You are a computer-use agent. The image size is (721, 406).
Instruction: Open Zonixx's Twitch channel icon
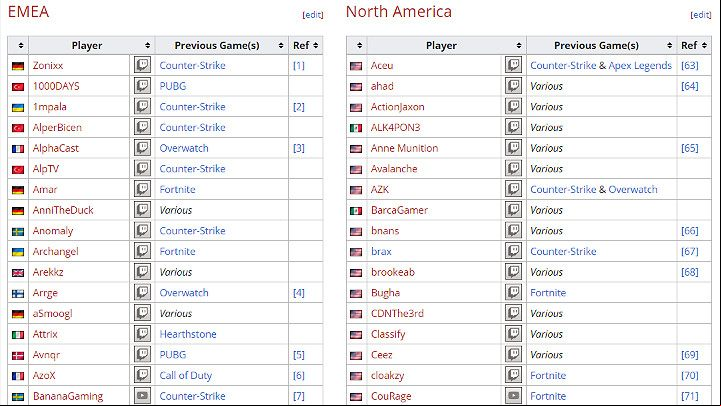click(x=142, y=65)
